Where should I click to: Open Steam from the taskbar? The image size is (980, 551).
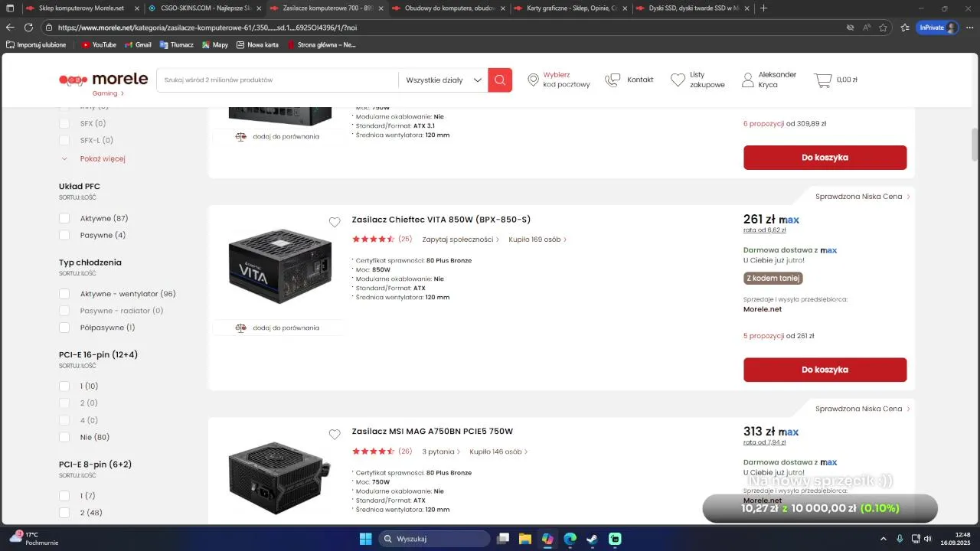click(593, 539)
